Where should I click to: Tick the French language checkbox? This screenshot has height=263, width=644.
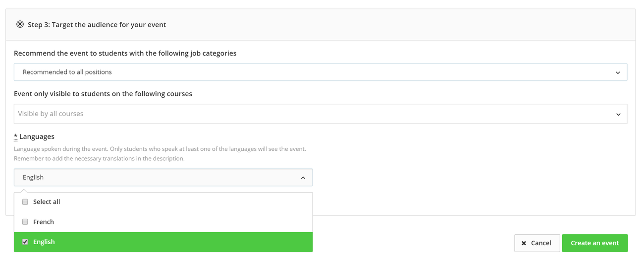coord(25,222)
